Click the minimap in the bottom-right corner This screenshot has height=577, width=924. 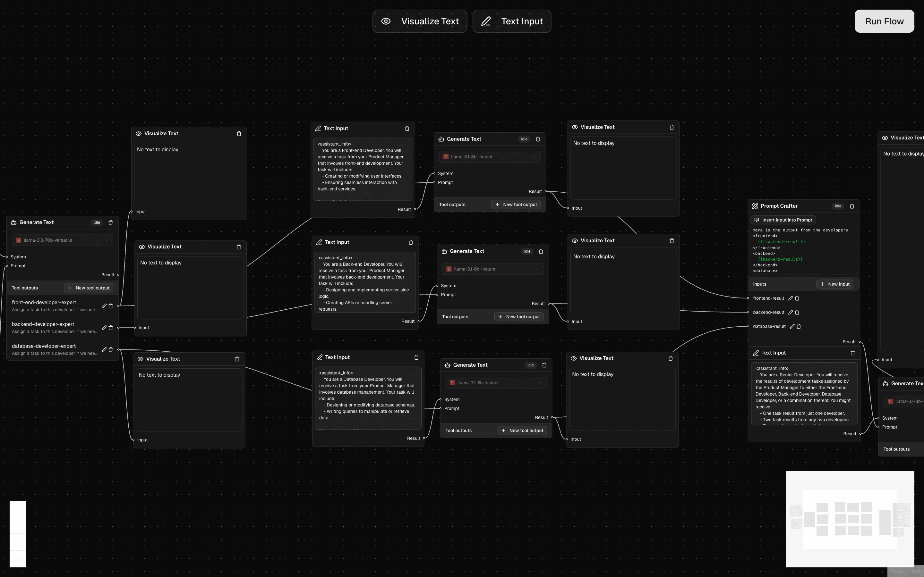pyautogui.click(x=850, y=519)
